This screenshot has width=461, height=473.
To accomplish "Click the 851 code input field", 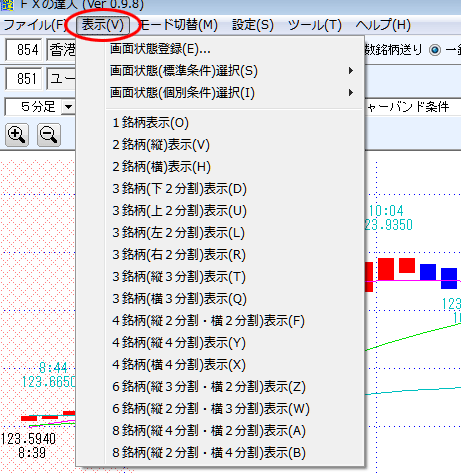I will [x=24, y=79].
